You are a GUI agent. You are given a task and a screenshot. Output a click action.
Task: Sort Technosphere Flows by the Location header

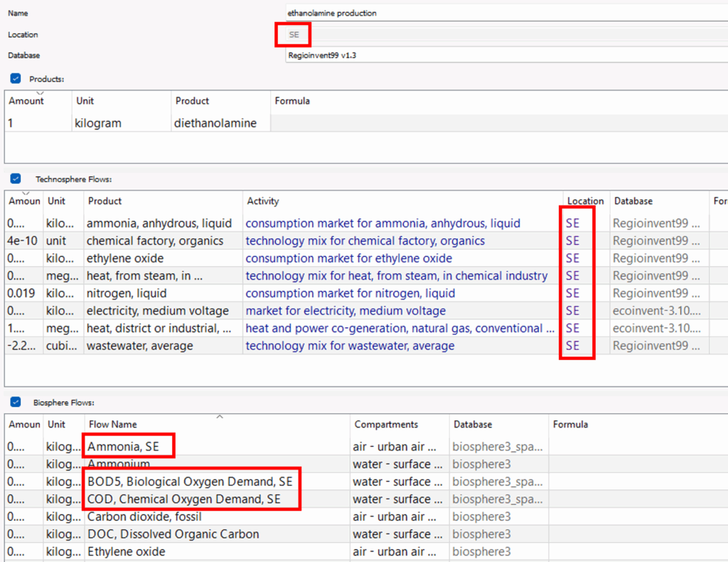(586, 201)
